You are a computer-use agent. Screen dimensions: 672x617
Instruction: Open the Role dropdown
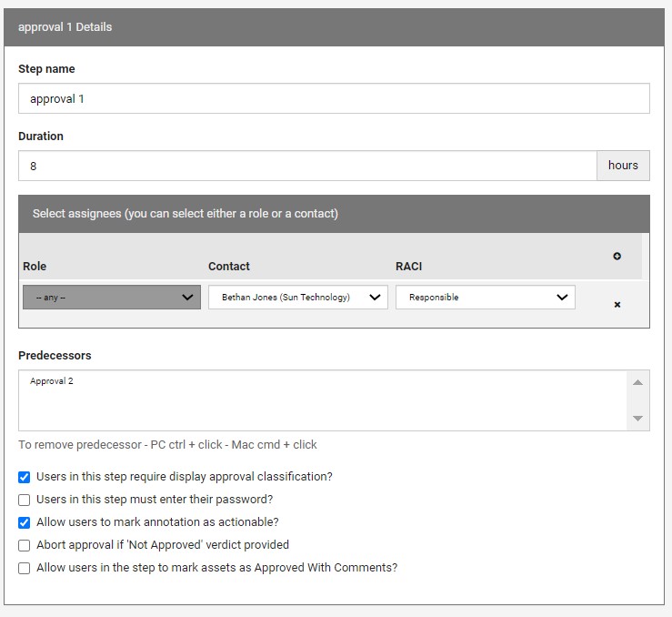point(112,298)
